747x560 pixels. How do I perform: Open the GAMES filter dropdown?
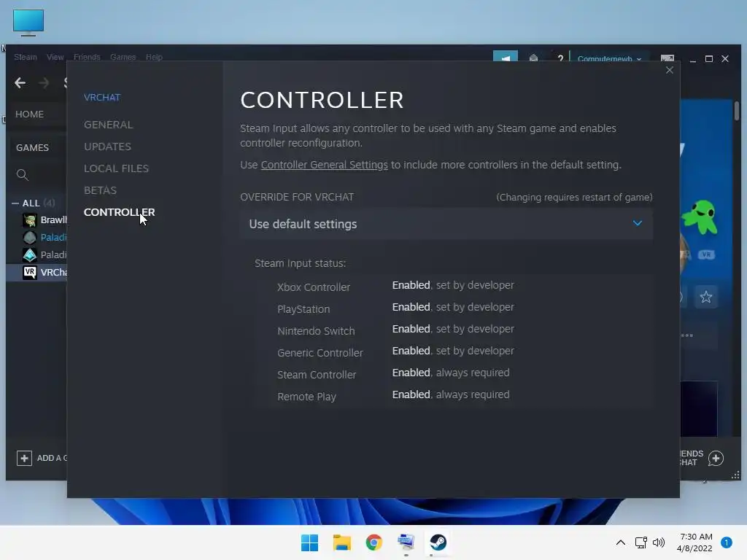click(x=32, y=147)
